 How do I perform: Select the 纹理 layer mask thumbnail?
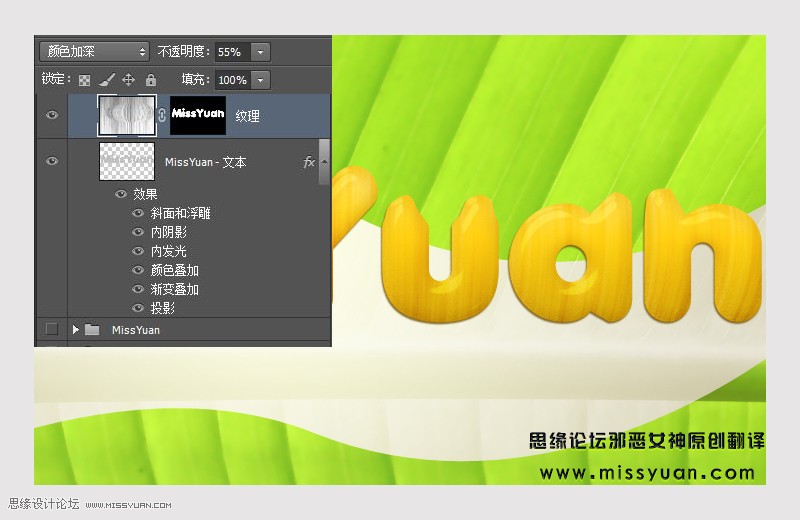tap(198, 115)
